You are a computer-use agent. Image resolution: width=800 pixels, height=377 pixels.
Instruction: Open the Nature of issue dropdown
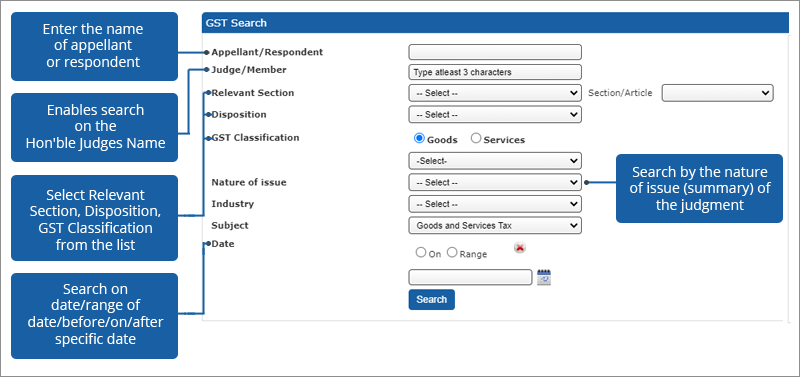click(x=495, y=183)
